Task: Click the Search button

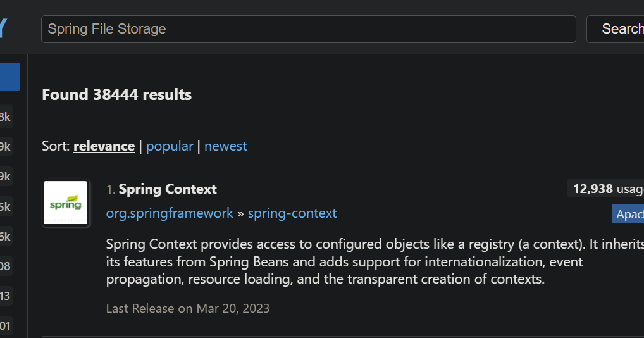Action: (x=617, y=29)
